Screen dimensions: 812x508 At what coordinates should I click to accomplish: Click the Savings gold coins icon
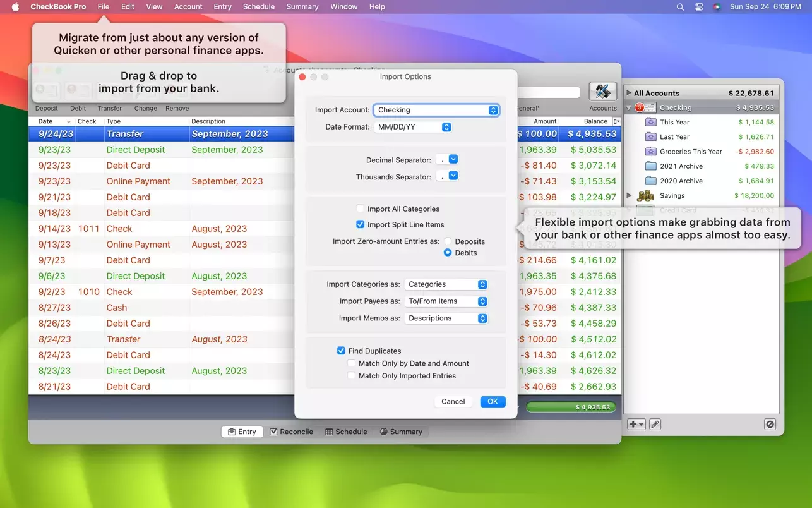[x=645, y=196]
